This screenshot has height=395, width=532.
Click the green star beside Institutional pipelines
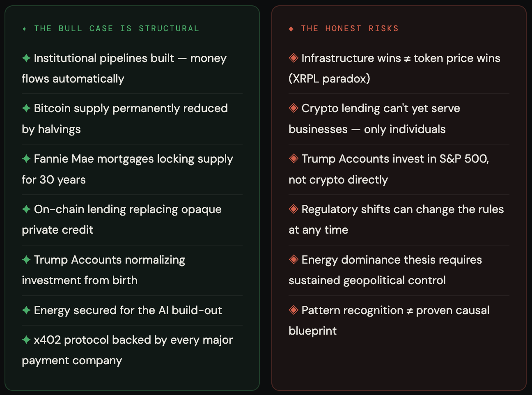26,58
